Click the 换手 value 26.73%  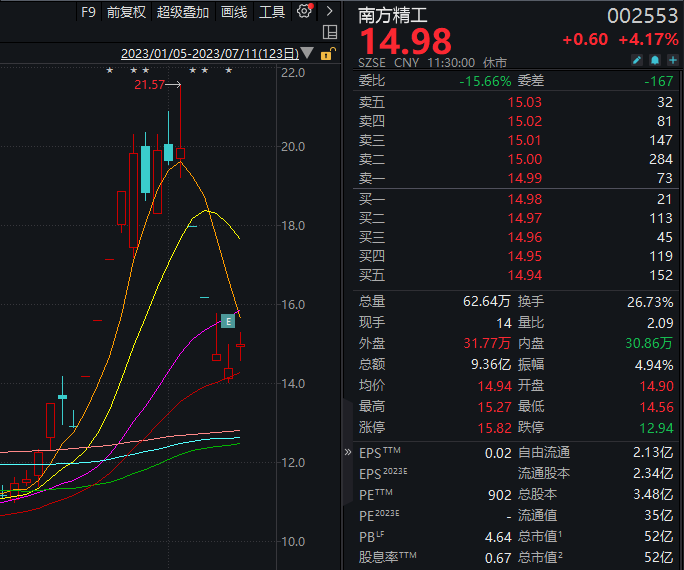pyautogui.click(x=650, y=302)
